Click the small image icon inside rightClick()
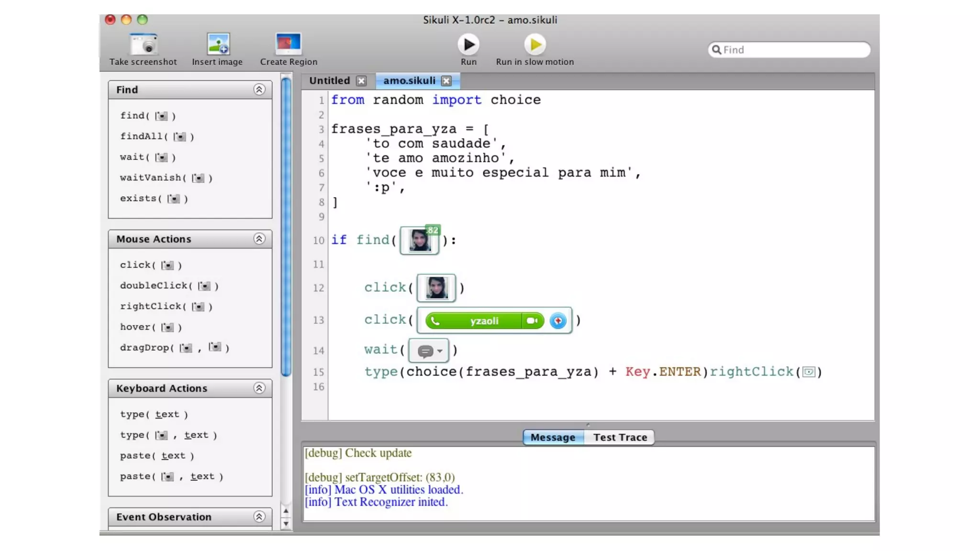 808,372
